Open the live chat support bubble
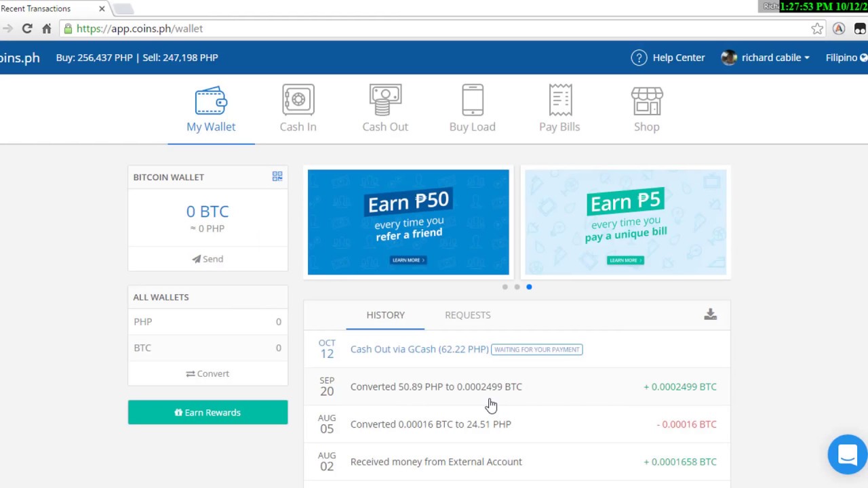868x488 pixels. [x=847, y=453]
